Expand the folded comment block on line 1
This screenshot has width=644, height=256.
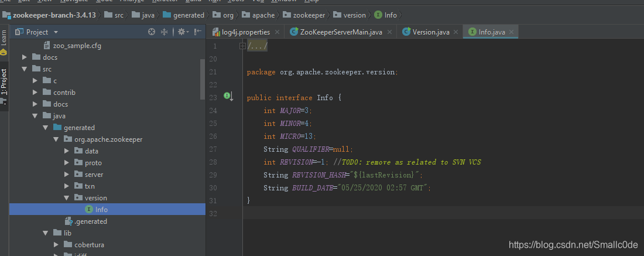click(242, 46)
